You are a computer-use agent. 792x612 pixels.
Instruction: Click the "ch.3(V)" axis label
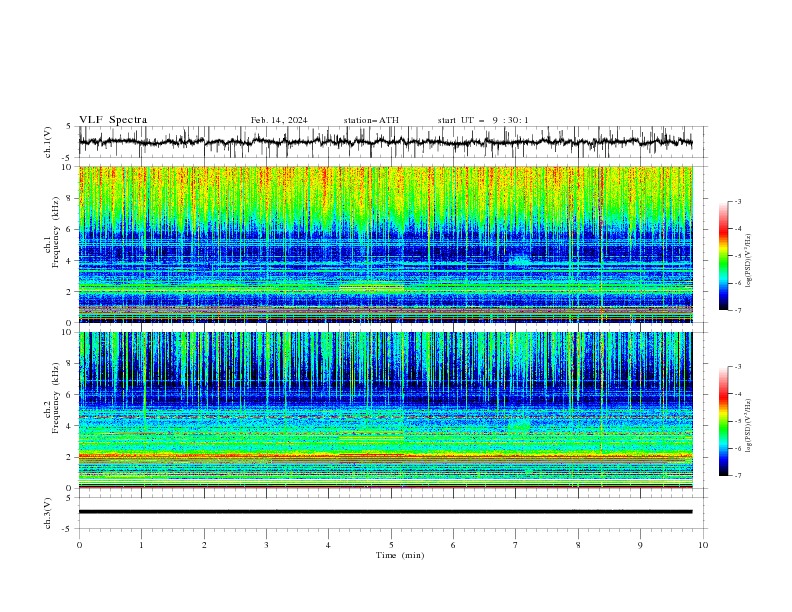(48, 513)
